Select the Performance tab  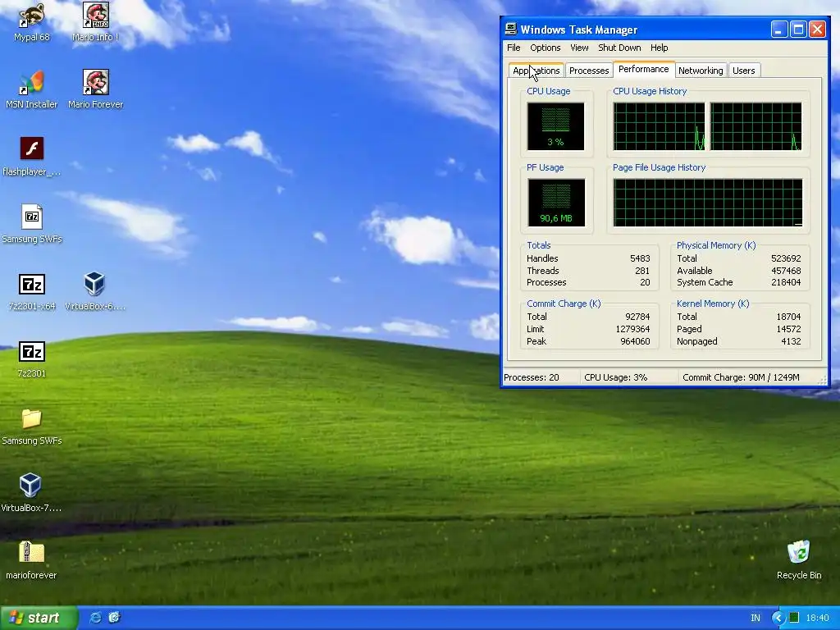click(643, 69)
